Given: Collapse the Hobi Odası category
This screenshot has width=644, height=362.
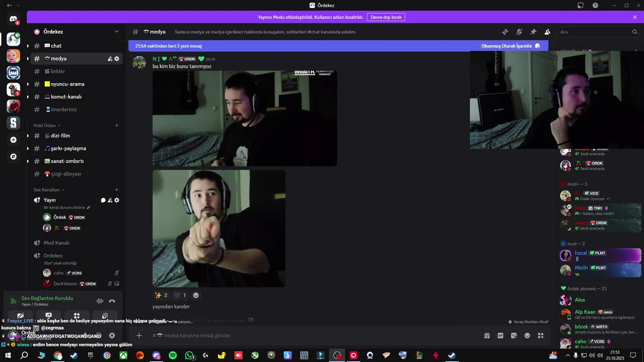Looking at the screenshot, I should pyautogui.click(x=47, y=125).
